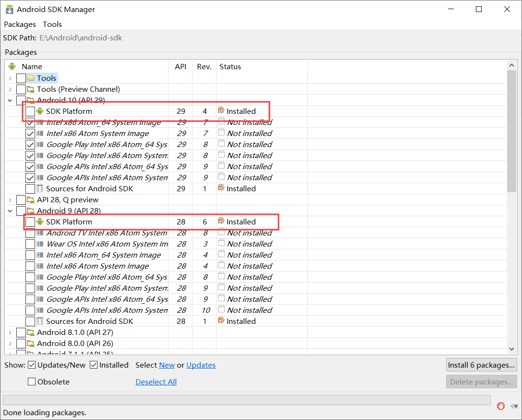Click the log window icon in status bar

tap(514, 406)
